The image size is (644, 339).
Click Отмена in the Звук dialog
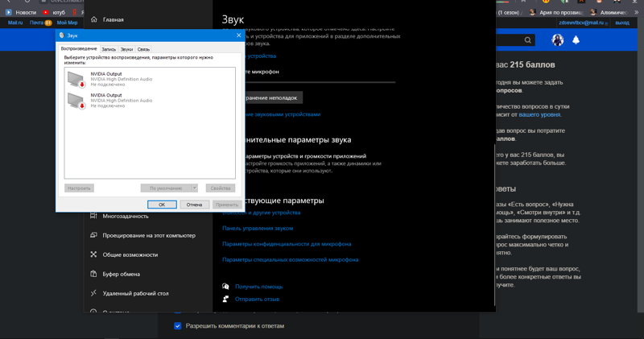pos(194,205)
